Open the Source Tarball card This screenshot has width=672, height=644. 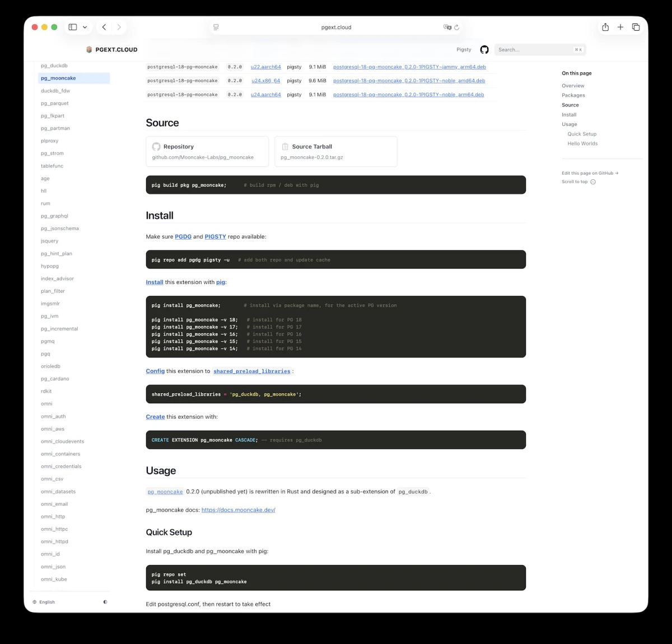pyautogui.click(x=336, y=151)
